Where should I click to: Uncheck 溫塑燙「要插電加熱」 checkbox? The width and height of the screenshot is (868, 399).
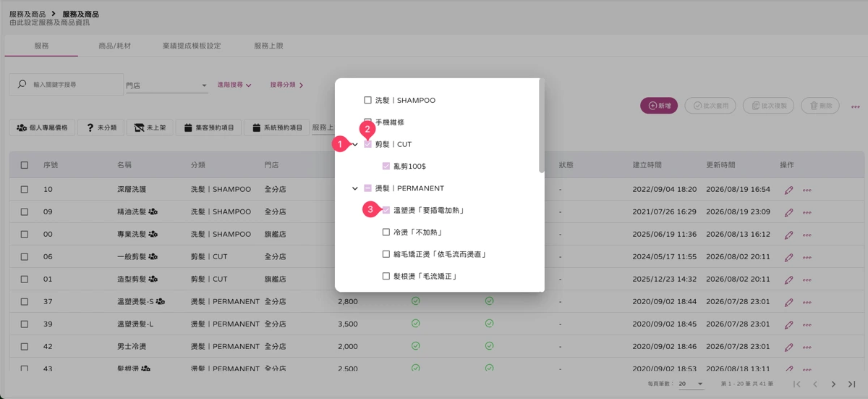pyautogui.click(x=386, y=210)
